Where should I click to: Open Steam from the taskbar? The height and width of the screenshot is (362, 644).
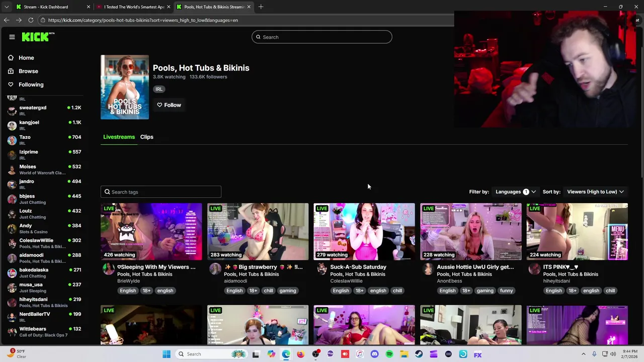click(419, 354)
